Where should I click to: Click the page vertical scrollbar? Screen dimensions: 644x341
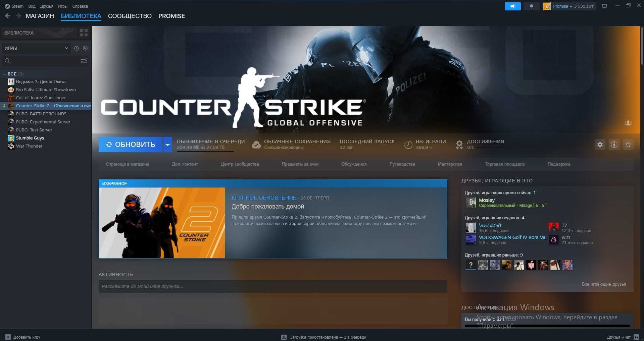pyautogui.click(x=642, y=46)
